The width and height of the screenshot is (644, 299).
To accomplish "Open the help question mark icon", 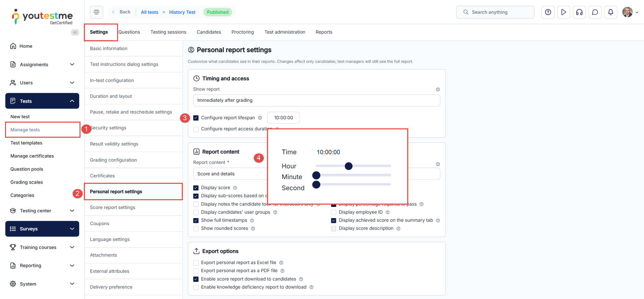I will (548, 12).
